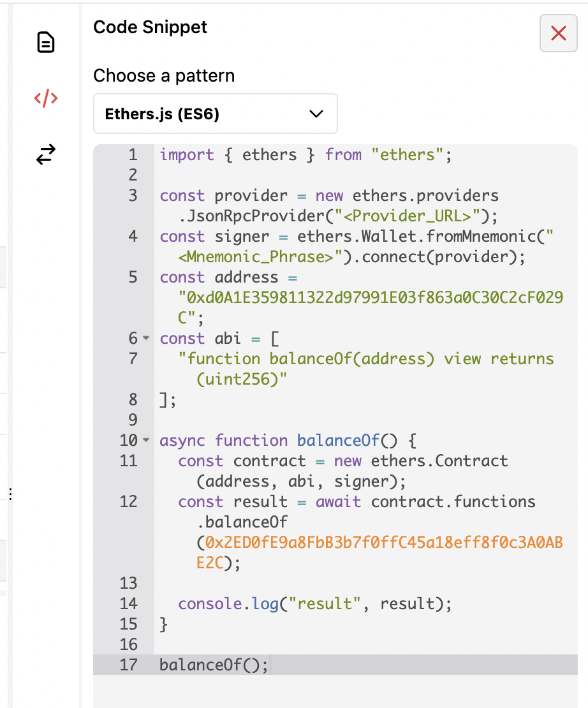Click "const signer" on line 4
This screenshot has height=708, width=588.
pyautogui.click(x=214, y=237)
